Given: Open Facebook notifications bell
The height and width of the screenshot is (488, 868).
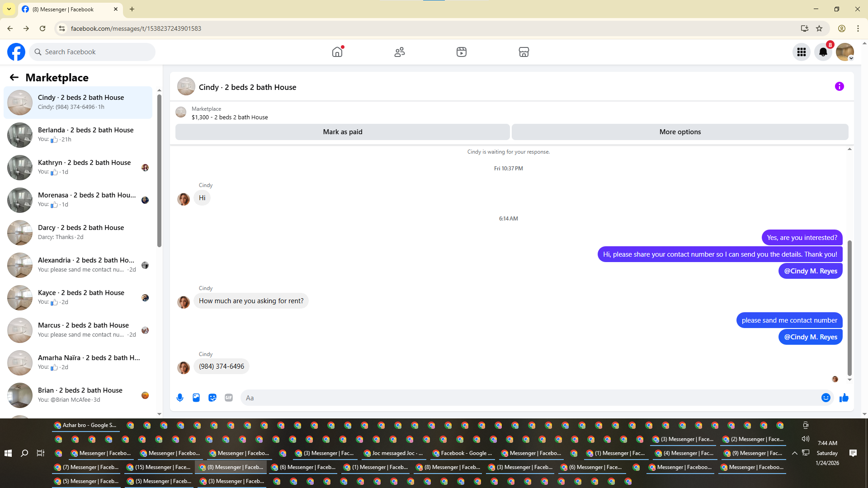Looking at the screenshot, I should [x=823, y=52].
